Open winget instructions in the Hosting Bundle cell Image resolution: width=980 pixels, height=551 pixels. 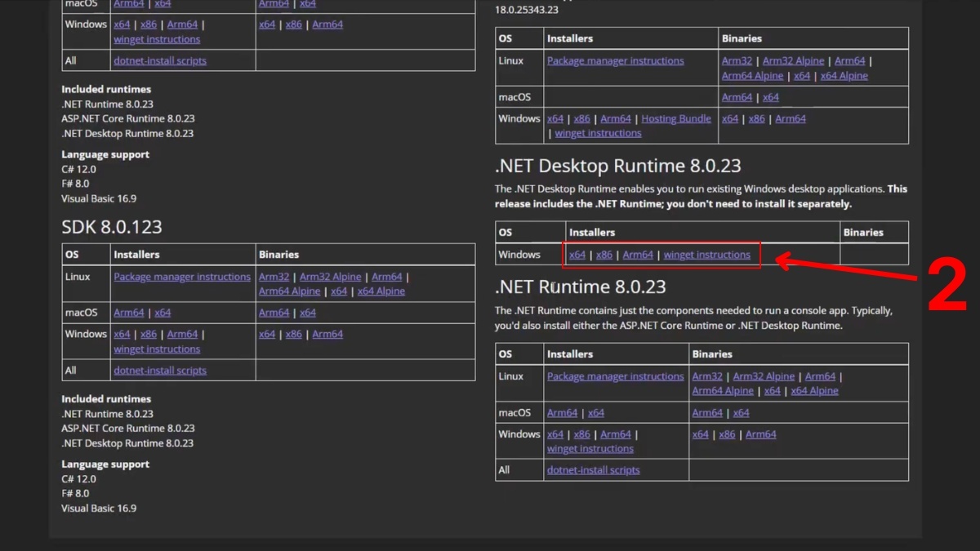pos(599,133)
